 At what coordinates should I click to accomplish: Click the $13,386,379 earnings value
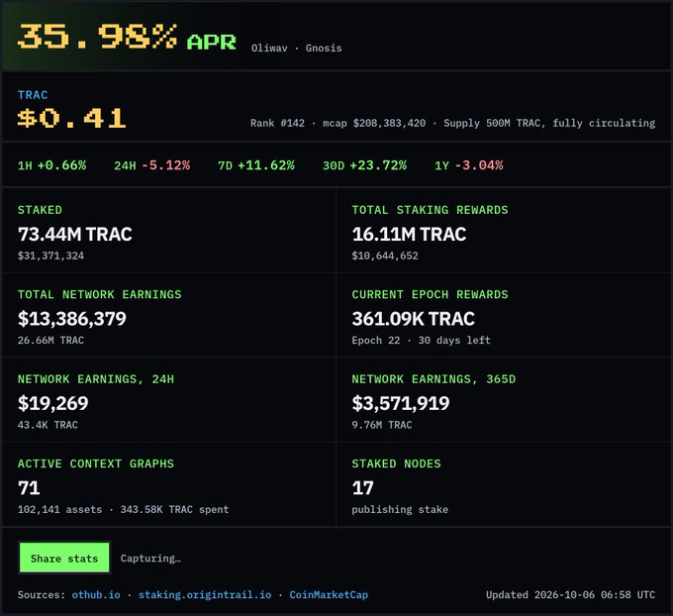click(71, 319)
